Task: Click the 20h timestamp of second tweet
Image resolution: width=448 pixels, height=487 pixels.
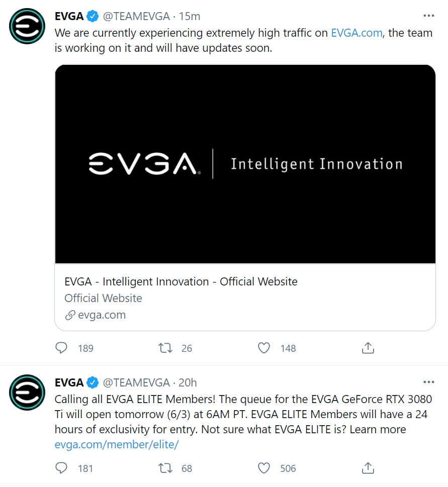Action: (188, 382)
